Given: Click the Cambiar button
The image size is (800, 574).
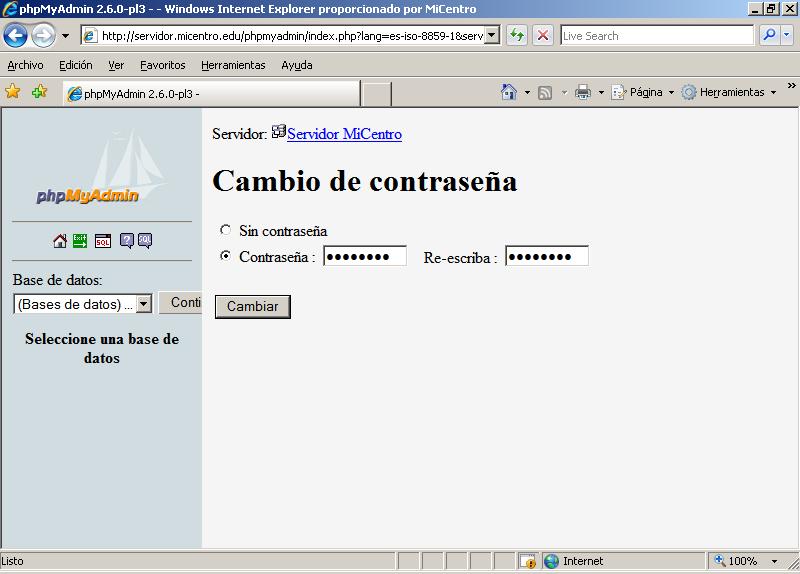Looking at the screenshot, I should point(253,307).
